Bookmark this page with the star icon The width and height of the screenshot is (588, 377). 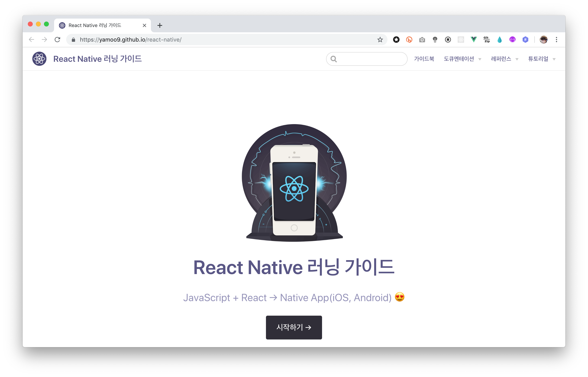tap(380, 39)
